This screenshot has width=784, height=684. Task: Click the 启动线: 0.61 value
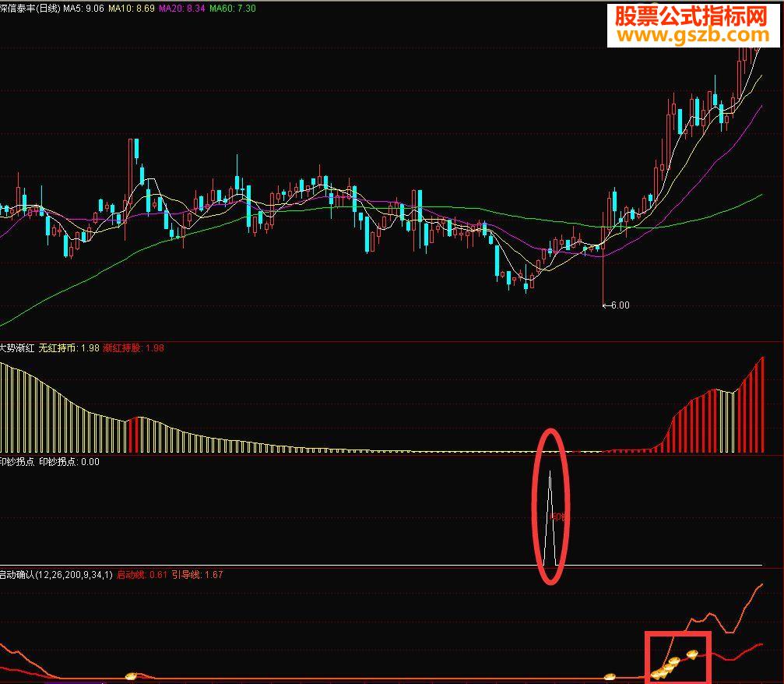point(142,575)
